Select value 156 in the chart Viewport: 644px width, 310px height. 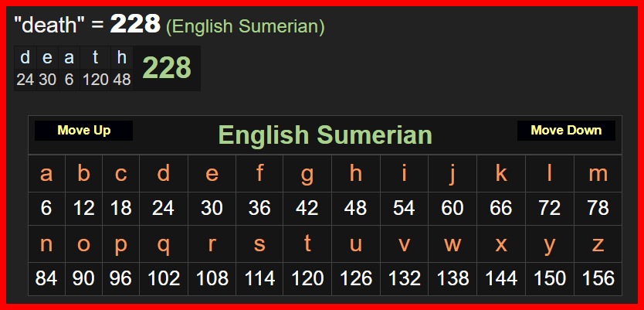point(598,278)
